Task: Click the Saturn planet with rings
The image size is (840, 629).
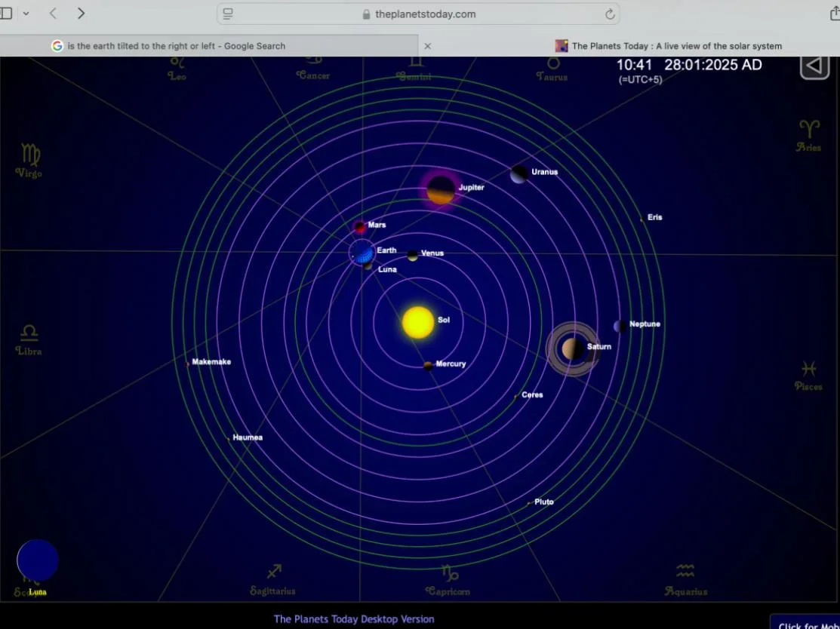Action: coord(572,348)
